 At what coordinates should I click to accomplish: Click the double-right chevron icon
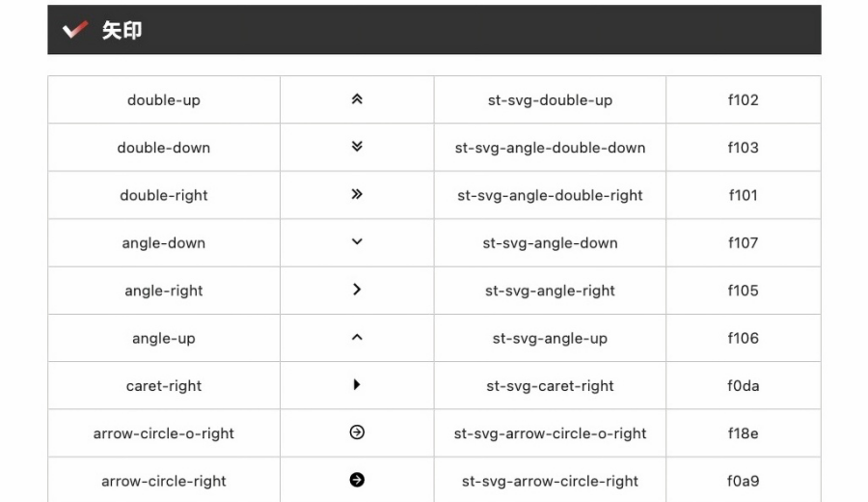click(357, 194)
